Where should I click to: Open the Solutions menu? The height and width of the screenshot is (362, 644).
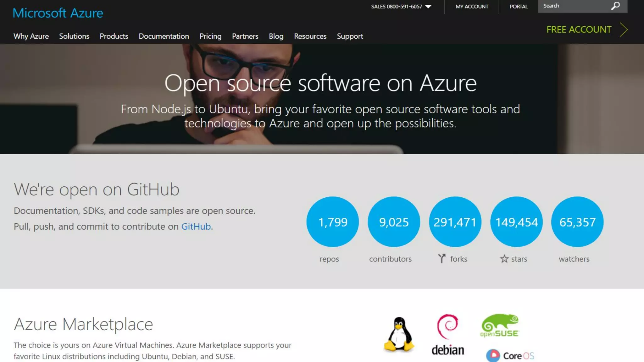click(x=74, y=36)
